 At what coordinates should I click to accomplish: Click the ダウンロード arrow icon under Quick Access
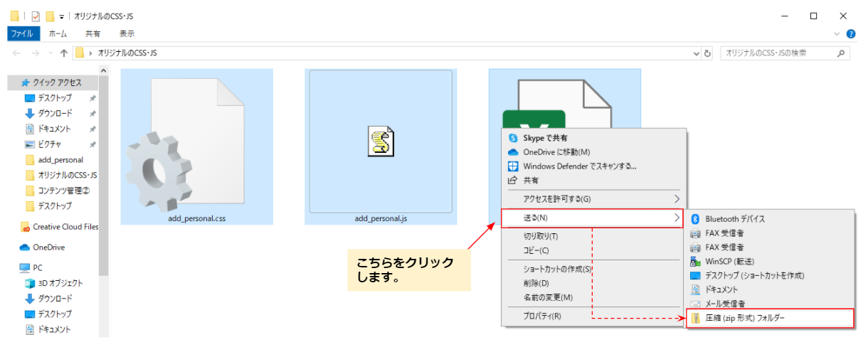pyautogui.click(x=30, y=114)
